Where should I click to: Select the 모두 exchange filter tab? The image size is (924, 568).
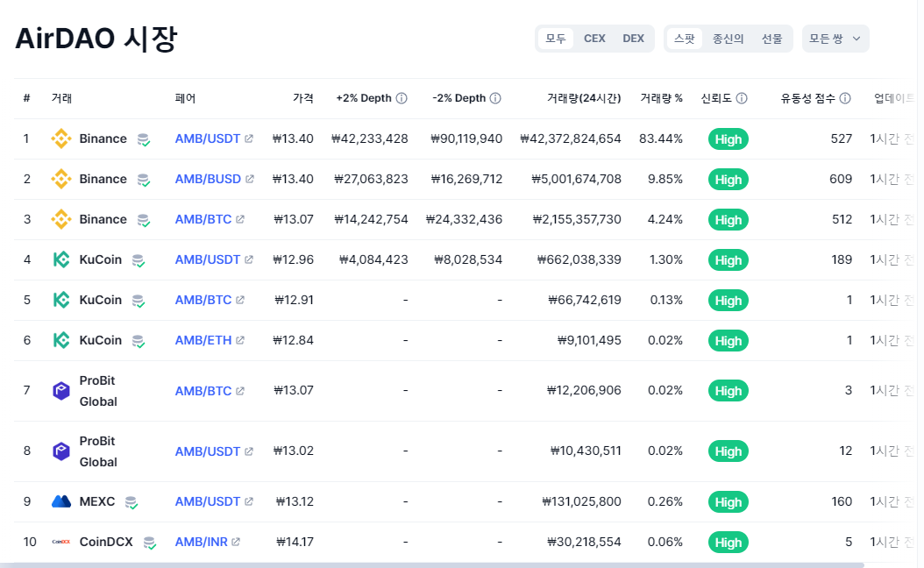(x=555, y=39)
